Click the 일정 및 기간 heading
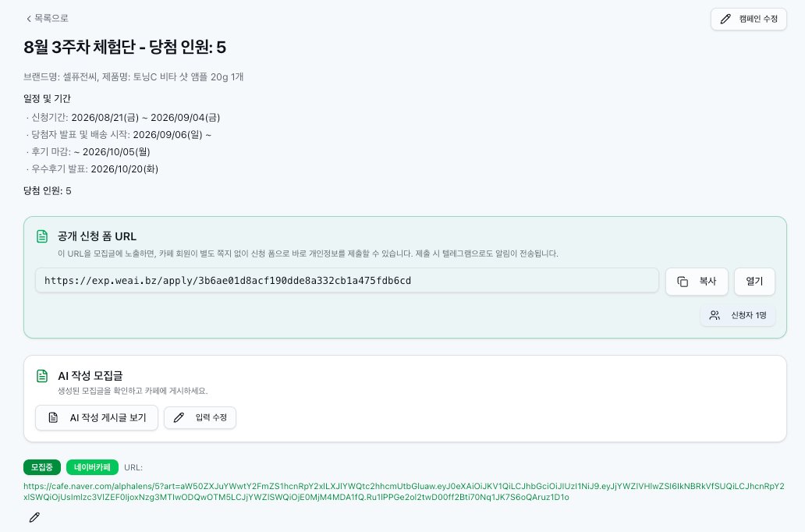Viewport: 805px width, 532px height. pyautogui.click(x=48, y=98)
